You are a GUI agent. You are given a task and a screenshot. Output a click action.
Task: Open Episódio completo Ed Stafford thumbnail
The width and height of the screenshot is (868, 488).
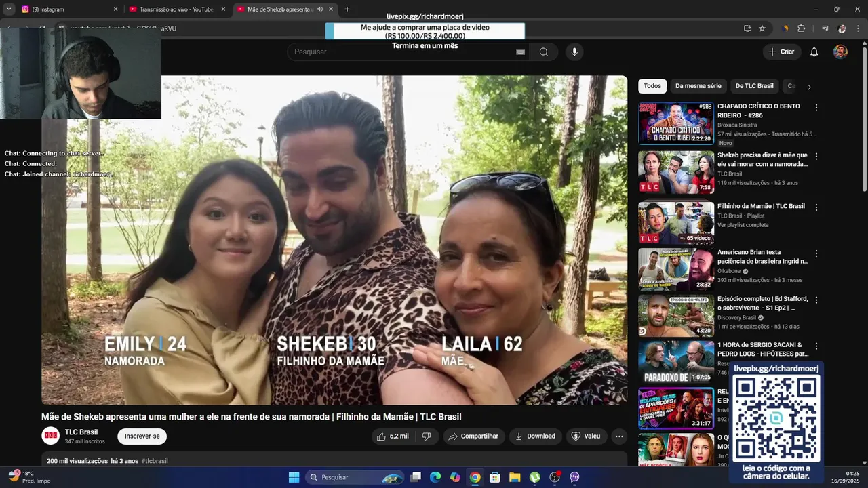tap(676, 315)
